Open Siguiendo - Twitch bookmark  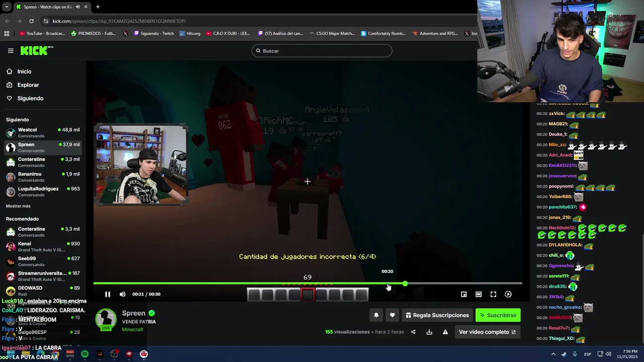(x=153, y=34)
